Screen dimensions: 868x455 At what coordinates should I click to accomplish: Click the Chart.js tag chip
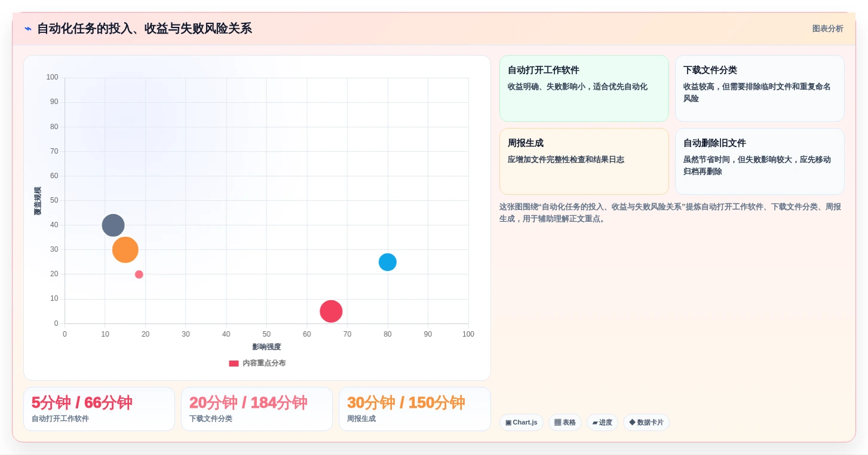tap(521, 423)
